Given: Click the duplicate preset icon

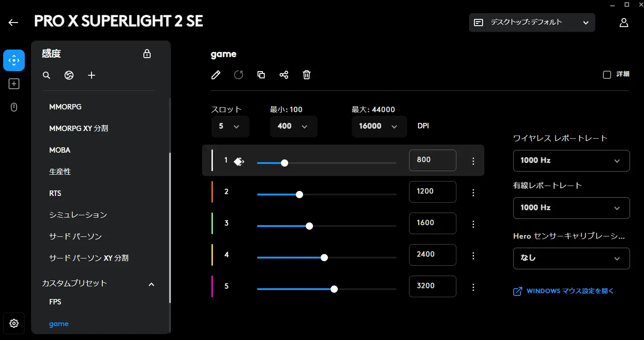Looking at the screenshot, I should 261,75.
